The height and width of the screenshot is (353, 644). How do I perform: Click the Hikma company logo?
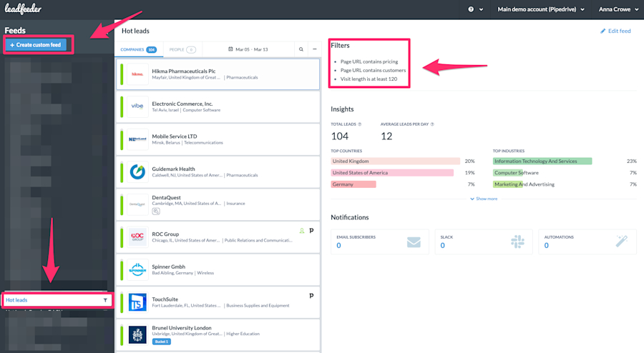pyautogui.click(x=137, y=74)
